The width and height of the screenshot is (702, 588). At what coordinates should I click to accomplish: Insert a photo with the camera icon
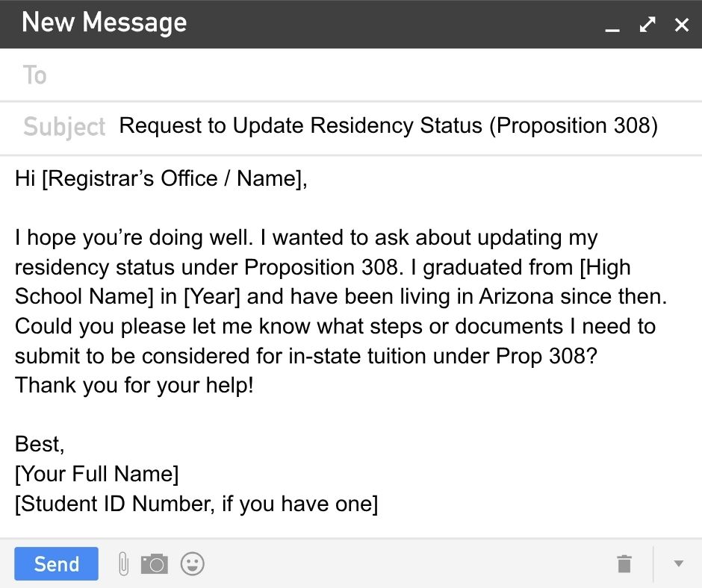coord(155,564)
